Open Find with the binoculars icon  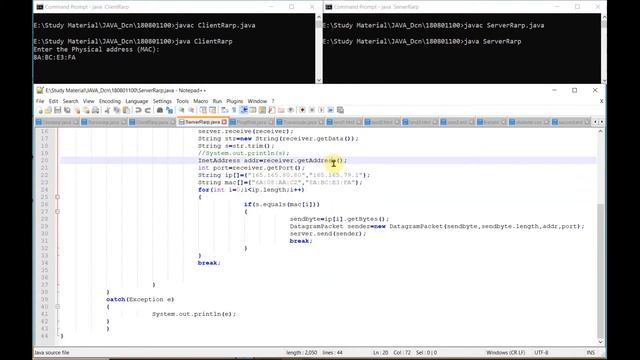(160, 110)
